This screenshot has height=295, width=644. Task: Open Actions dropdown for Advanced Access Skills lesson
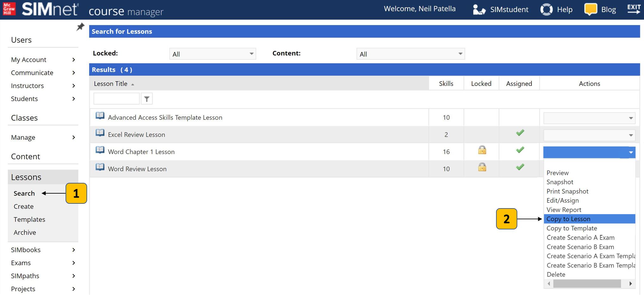tap(589, 118)
